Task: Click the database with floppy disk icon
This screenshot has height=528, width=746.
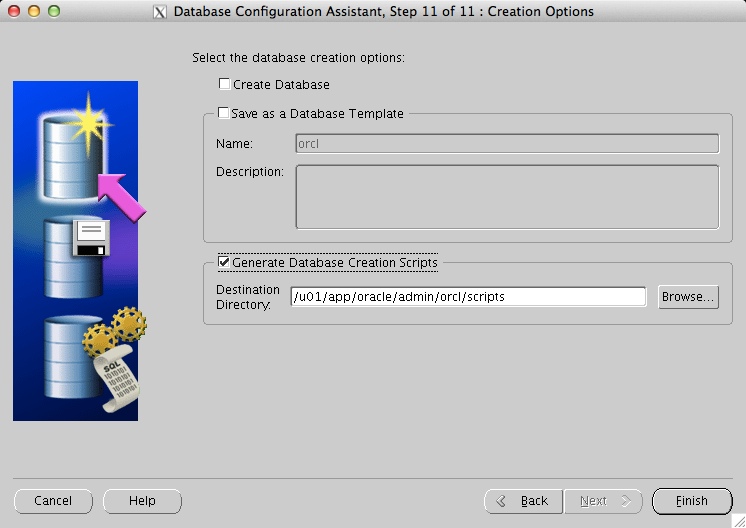Action: [x=74, y=256]
